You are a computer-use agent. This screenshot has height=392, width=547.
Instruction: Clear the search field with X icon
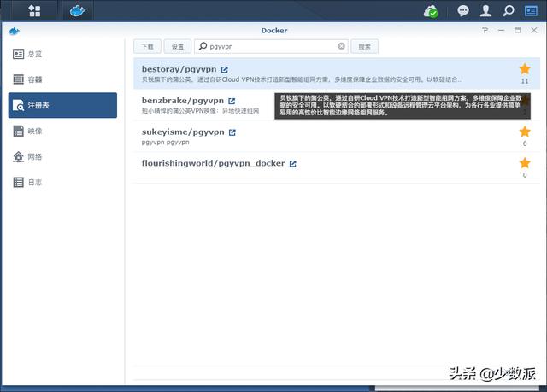pyautogui.click(x=342, y=46)
